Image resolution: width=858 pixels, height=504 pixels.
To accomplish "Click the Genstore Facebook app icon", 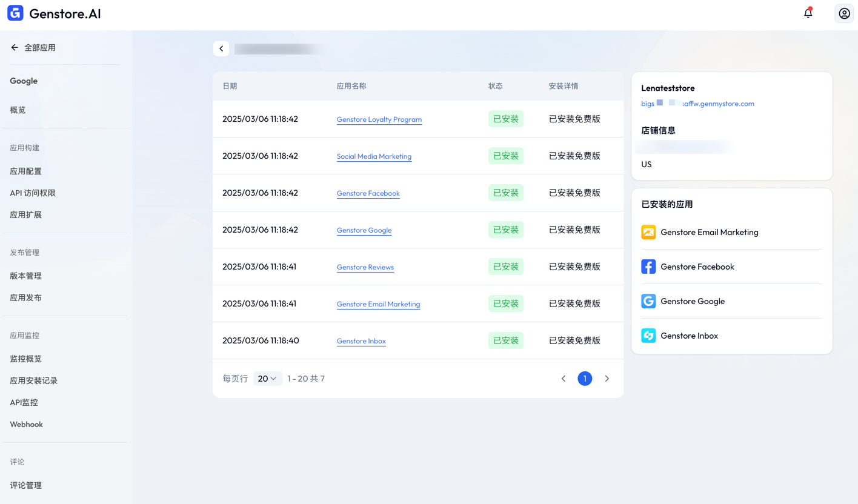I will pos(648,267).
